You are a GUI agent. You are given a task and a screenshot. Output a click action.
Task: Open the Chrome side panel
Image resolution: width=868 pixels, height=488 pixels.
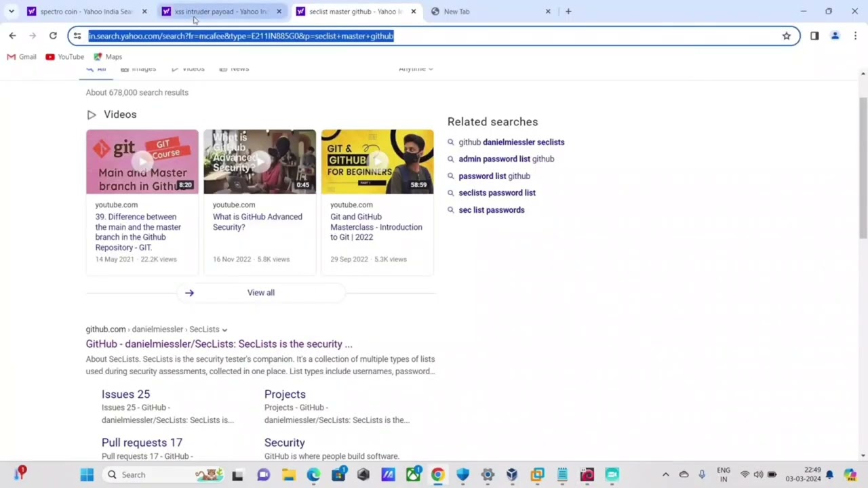coord(814,36)
